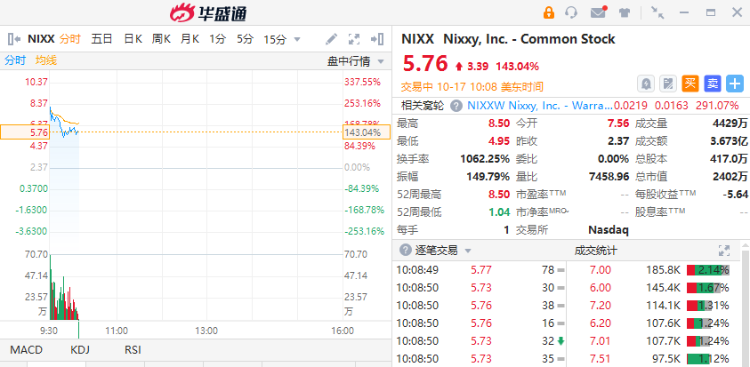Open the skin theme shirt icon

point(624,13)
